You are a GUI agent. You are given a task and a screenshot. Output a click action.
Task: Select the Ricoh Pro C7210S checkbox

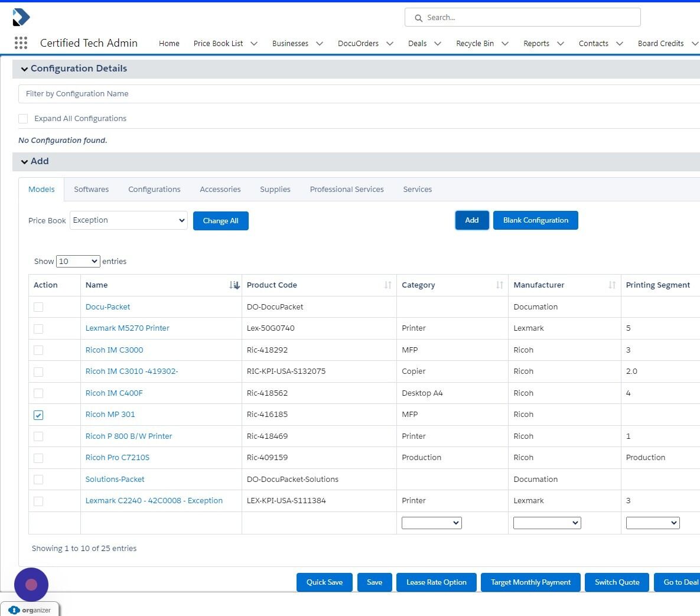point(38,458)
